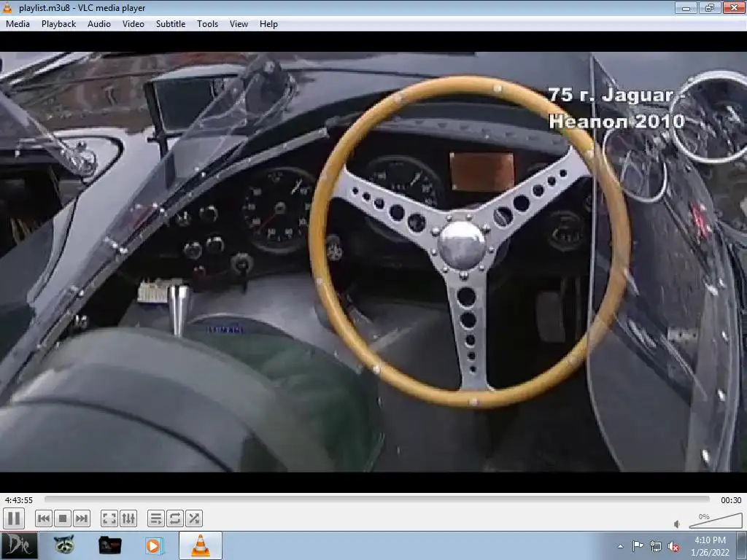Toggle the playlist view
The height and width of the screenshot is (560, 747).
pos(156,518)
